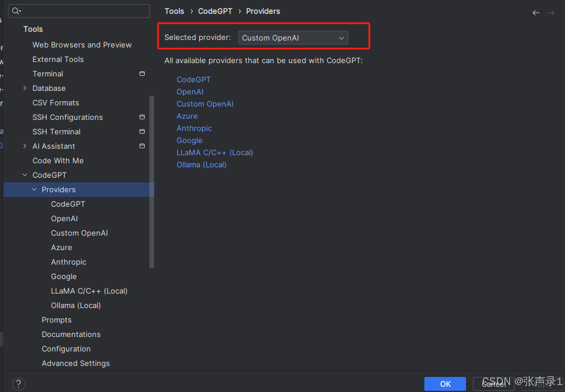Click the Tools breadcrumb item
565x392 pixels.
pos(174,11)
